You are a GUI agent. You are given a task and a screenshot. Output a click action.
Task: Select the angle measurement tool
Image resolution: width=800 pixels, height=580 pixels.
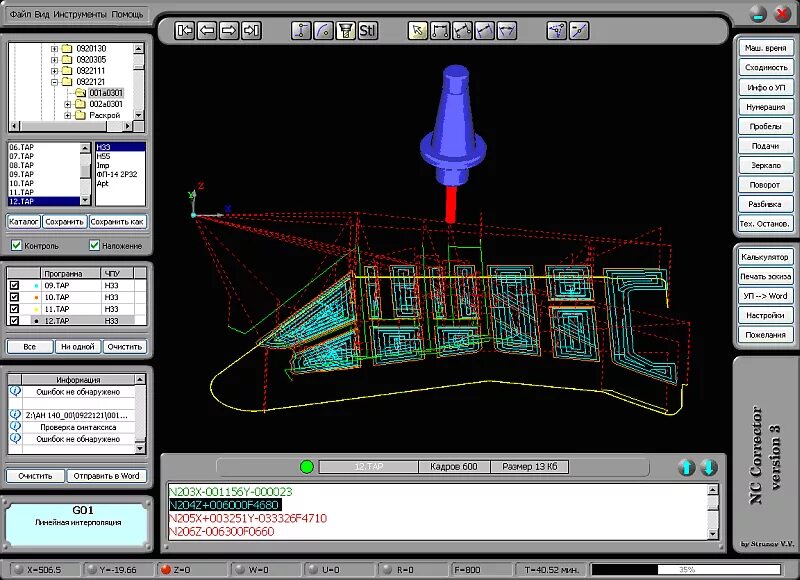coord(507,31)
